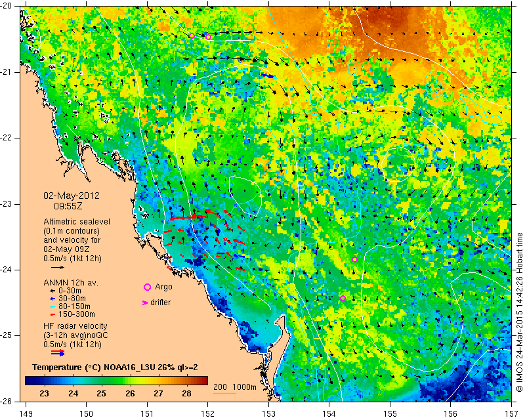Click the 'Argo' legend label
The height and width of the screenshot is (420, 525).
pos(163,287)
